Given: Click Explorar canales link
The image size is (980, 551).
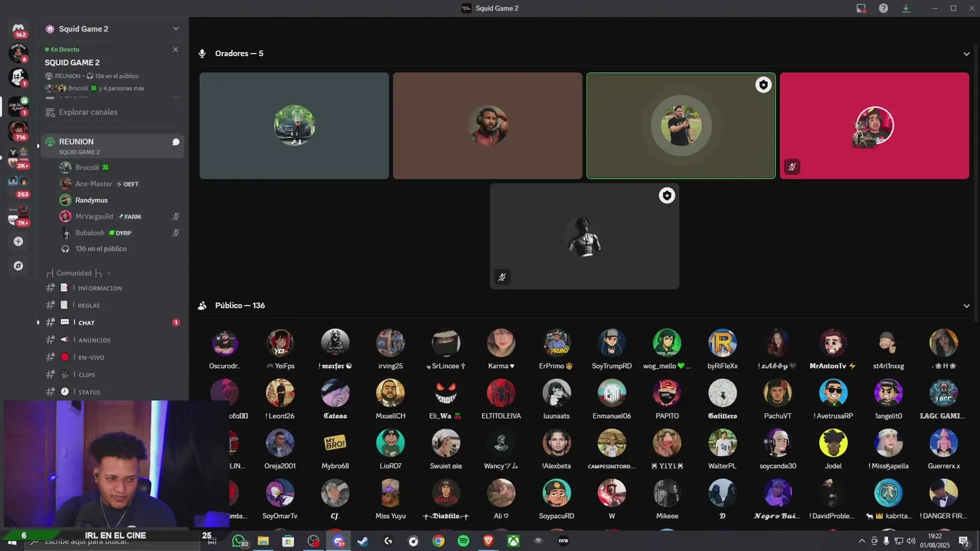Looking at the screenshot, I should point(88,112).
